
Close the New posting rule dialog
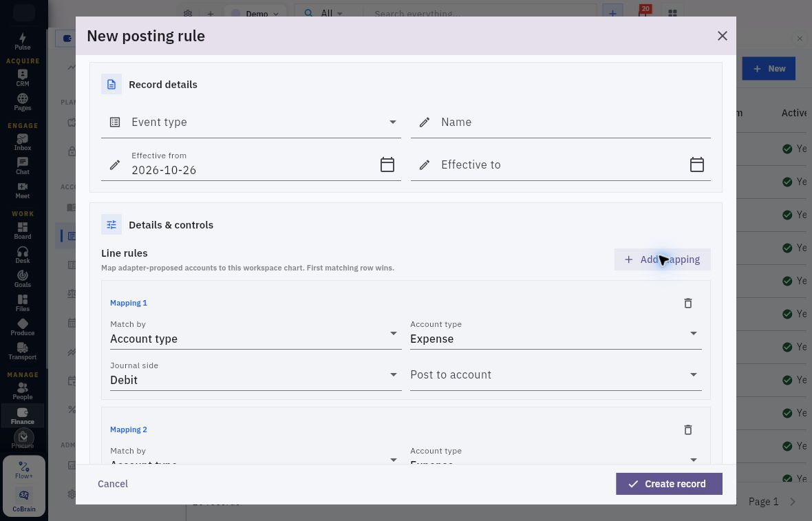723,36
